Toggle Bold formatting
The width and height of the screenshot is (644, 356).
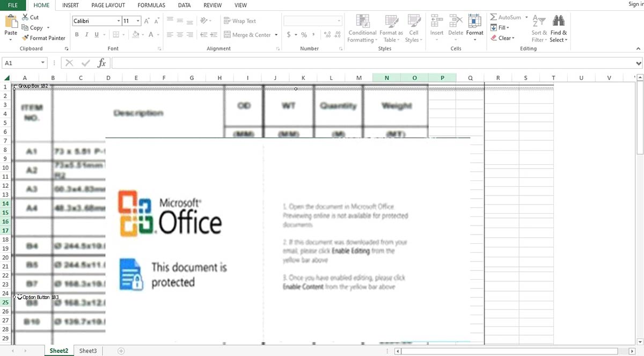point(77,34)
